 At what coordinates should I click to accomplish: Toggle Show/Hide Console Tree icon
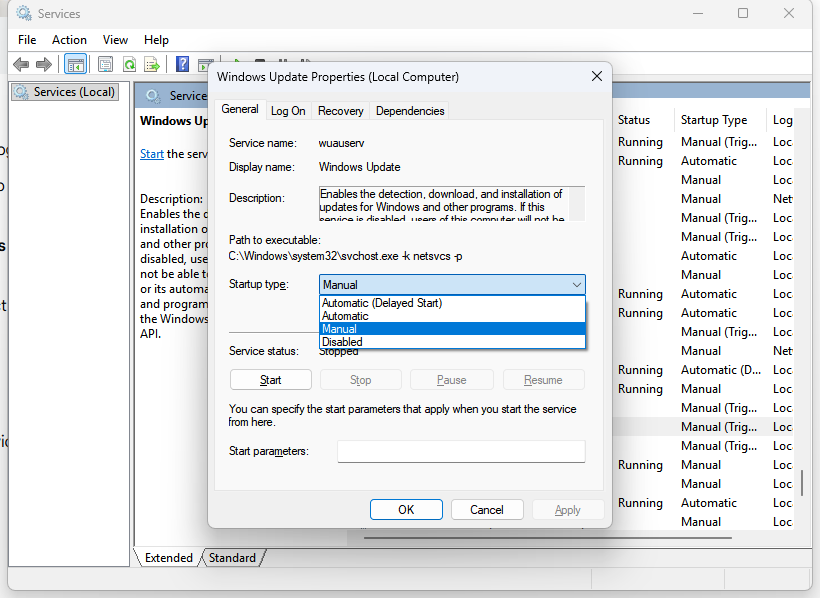pos(75,64)
